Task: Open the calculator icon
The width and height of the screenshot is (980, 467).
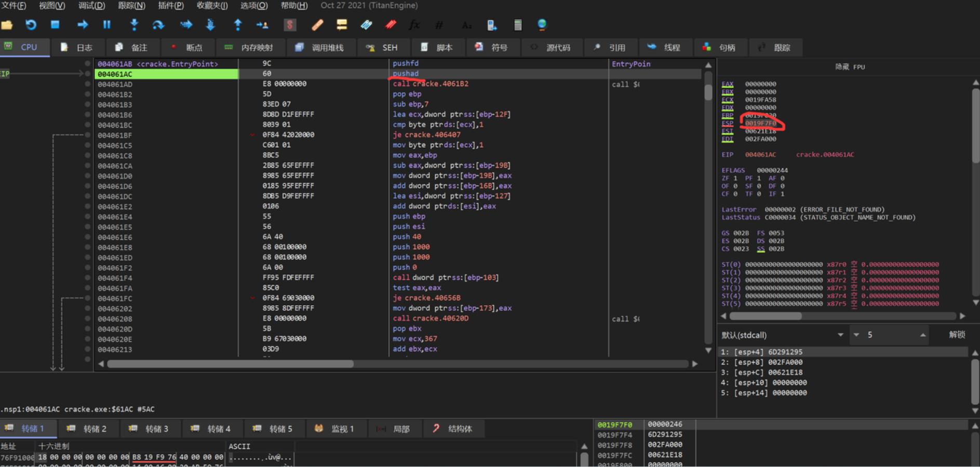Action: pyautogui.click(x=518, y=24)
